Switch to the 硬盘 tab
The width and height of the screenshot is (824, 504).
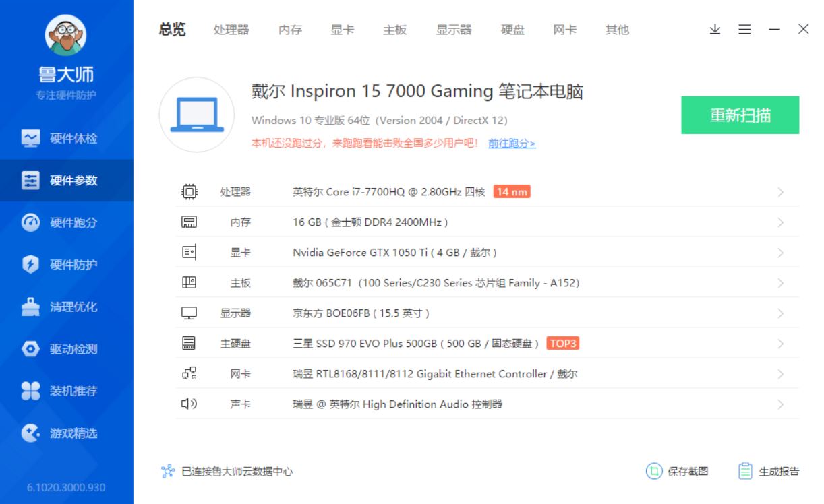click(514, 30)
